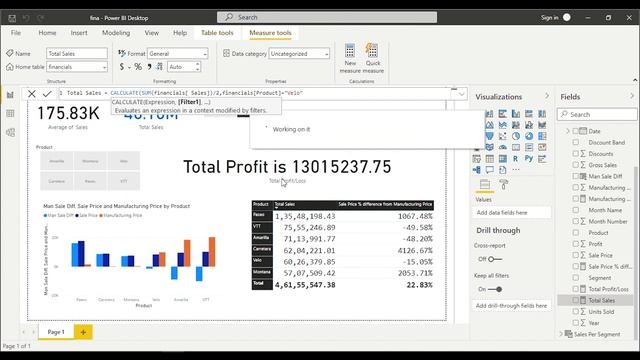
Task: Open the File menu
Action: [16, 33]
